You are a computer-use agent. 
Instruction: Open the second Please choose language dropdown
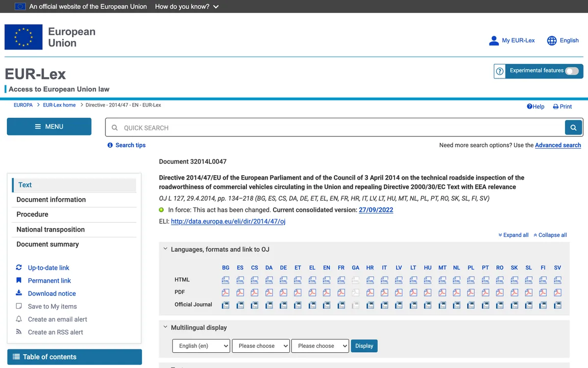[261, 346]
